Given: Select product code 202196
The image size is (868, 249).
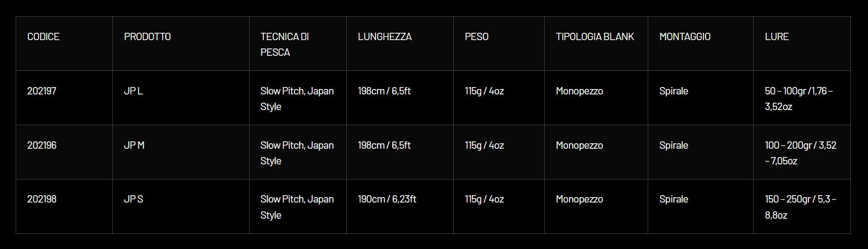Looking at the screenshot, I should pos(42,145).
